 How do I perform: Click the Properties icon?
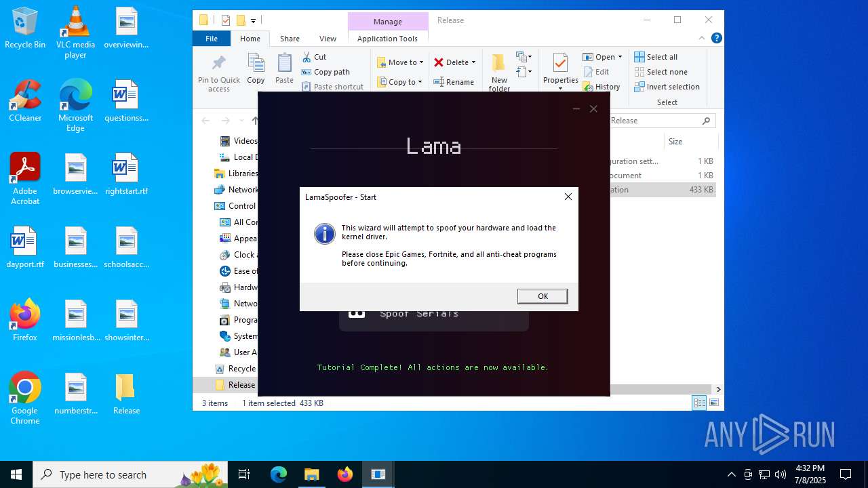560,64
